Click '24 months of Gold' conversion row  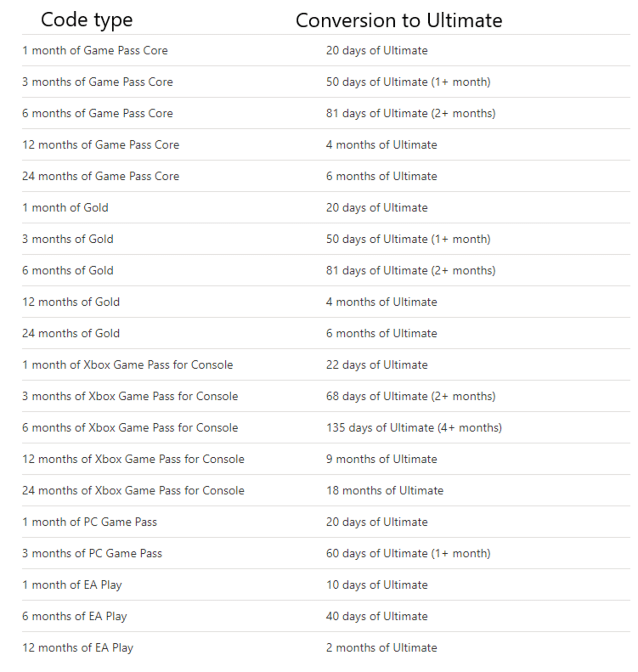click(319, 327)
